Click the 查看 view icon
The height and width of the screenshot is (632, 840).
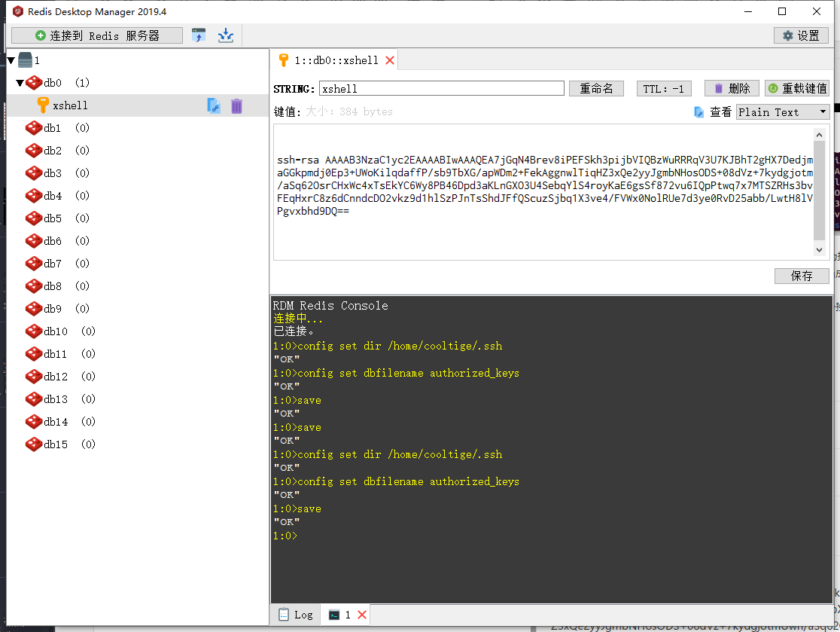pos(698,112)
